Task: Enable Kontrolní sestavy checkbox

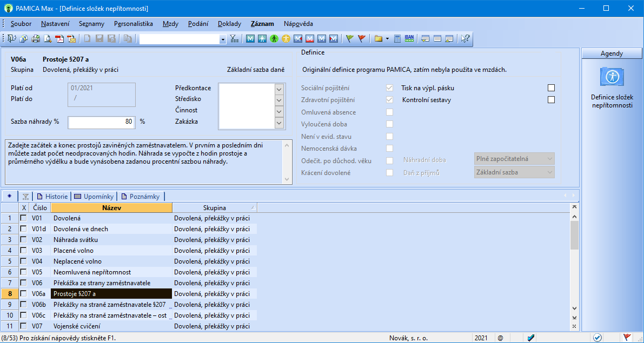Action: (551, 100)
